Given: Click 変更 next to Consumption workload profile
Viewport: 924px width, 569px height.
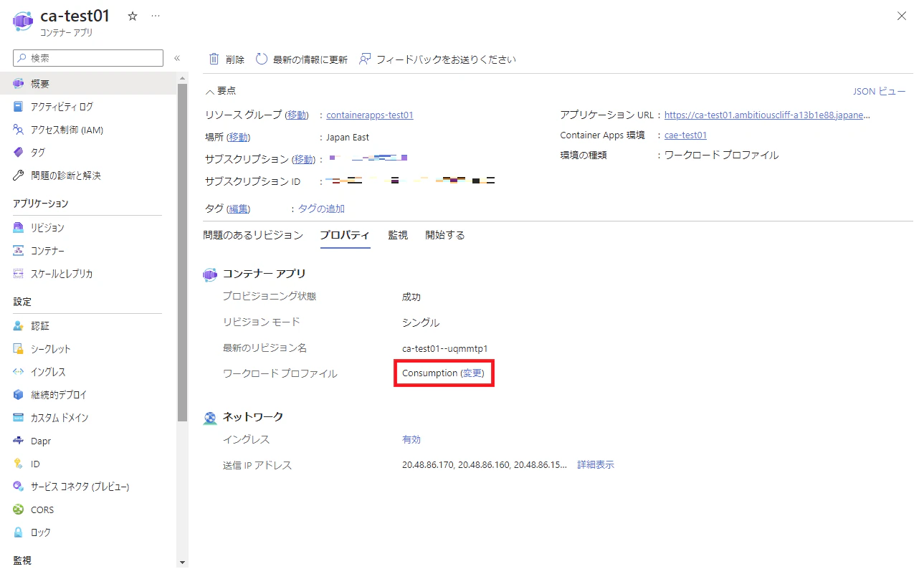Looking at the screenshot, I should coord(472,373).
